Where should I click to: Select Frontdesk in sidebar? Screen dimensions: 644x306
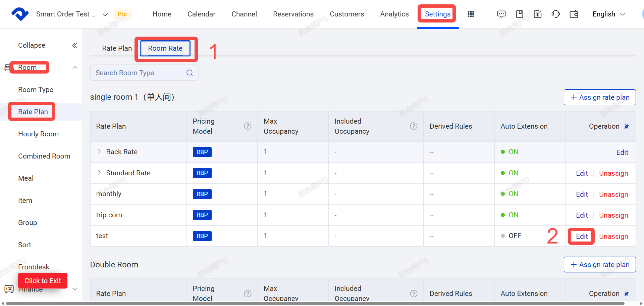34,267
